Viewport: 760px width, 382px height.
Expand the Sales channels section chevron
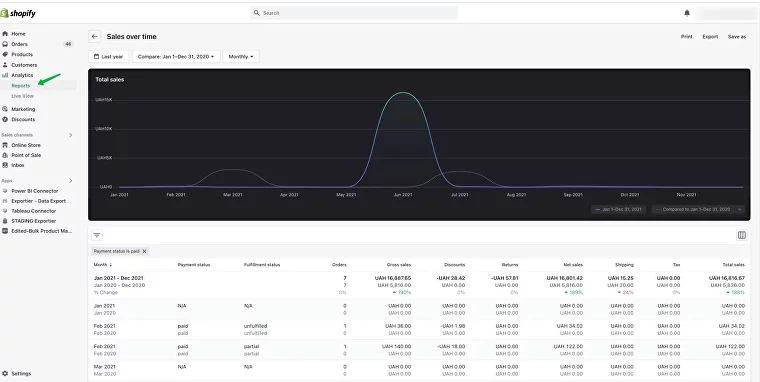(71, 135)
